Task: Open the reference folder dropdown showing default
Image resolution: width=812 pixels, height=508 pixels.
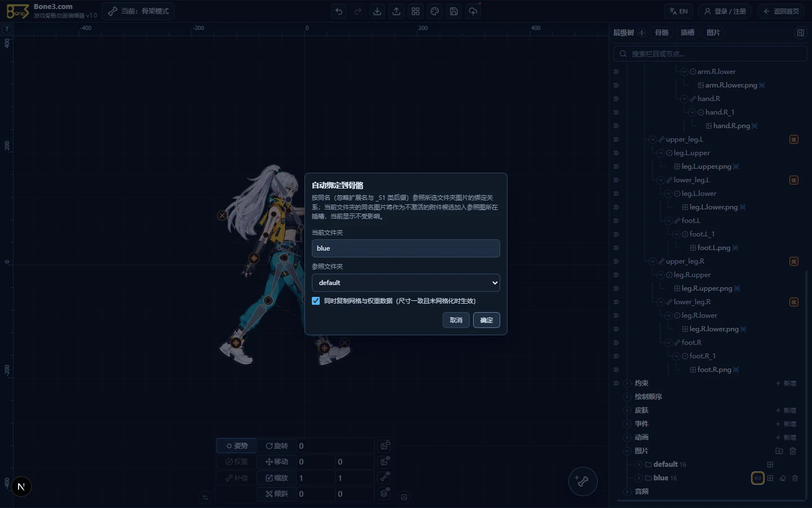Action: 406,282
